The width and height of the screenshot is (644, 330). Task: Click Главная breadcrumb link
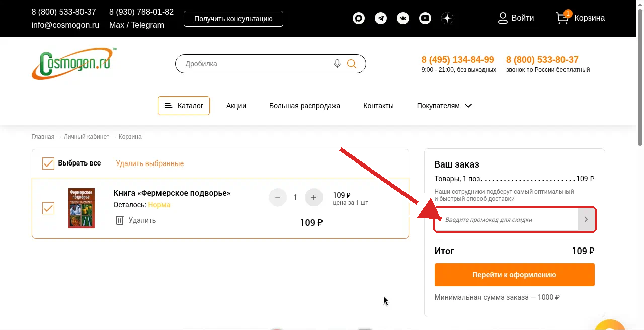(x=43, y=137)
